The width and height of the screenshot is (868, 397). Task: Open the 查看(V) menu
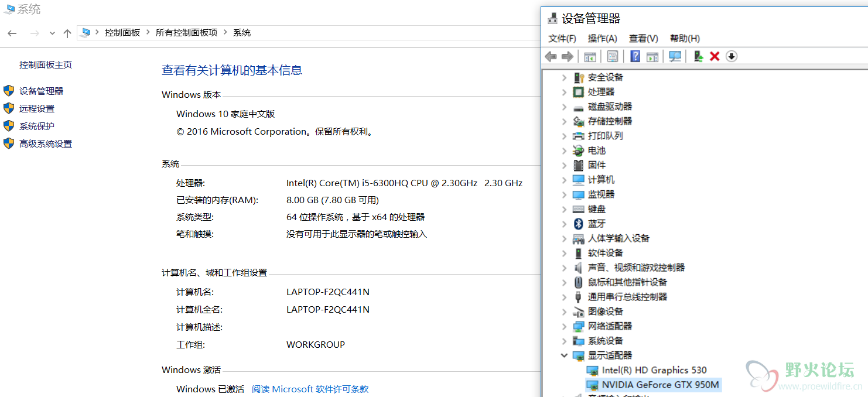(644, 38)
